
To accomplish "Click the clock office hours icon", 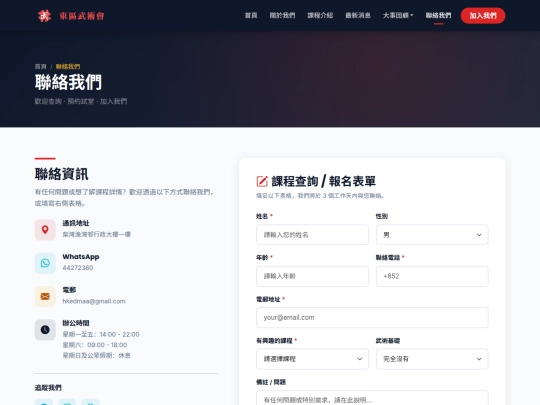I will click(45, 330).
